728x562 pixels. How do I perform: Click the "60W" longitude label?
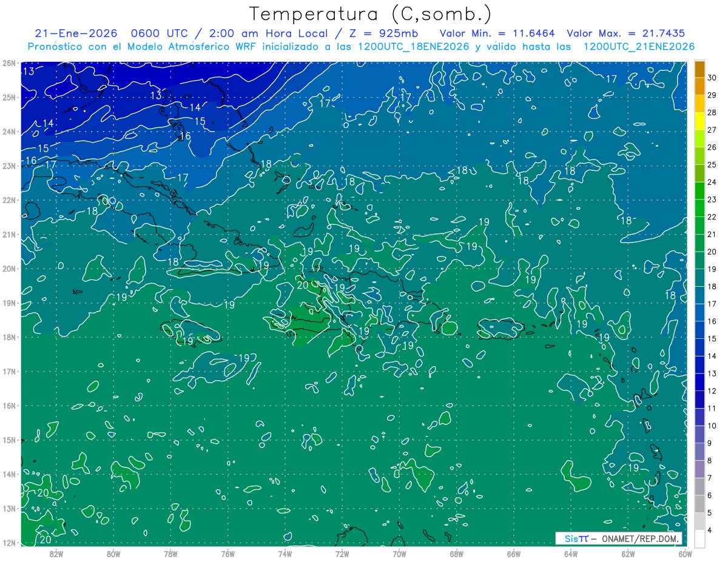click(686, 554)
